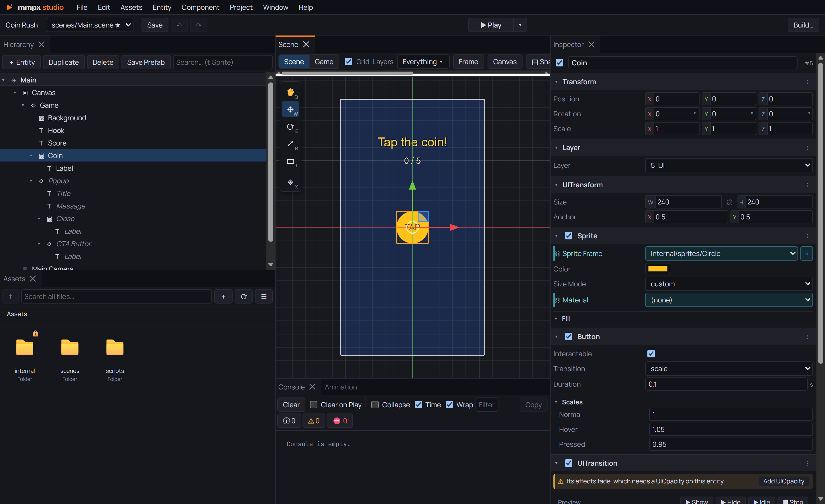Open the Layers Everything dropdown
Image resolution: width=825 pixels, height=504 pixels.
[423, 62]
